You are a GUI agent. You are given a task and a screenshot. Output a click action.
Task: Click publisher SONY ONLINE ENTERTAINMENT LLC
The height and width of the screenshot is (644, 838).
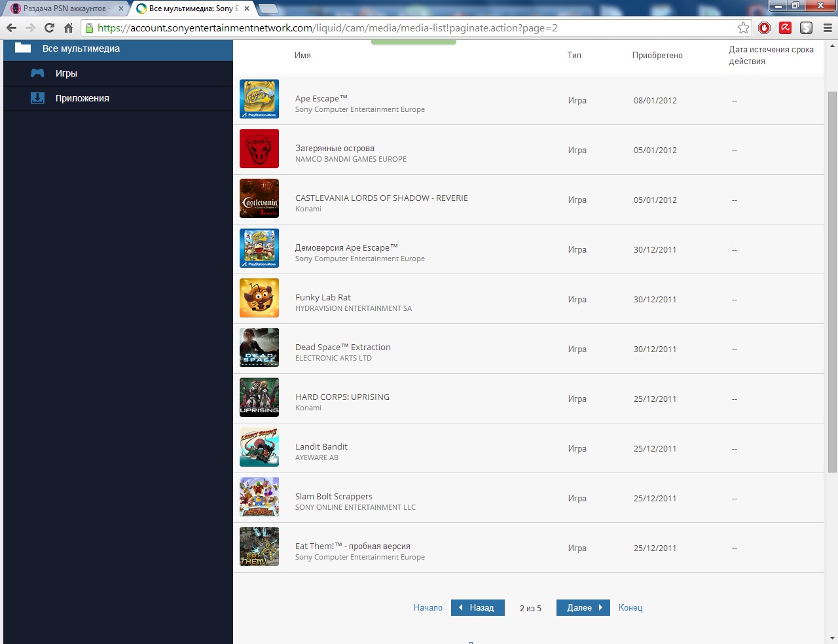click(x=355, y=507)
